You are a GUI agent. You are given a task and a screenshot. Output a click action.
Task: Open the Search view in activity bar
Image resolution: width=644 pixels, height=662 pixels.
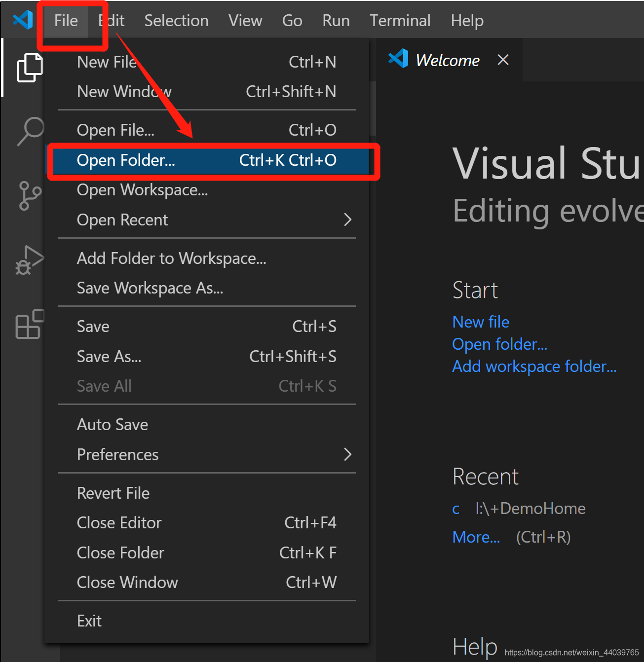[30, 131]
